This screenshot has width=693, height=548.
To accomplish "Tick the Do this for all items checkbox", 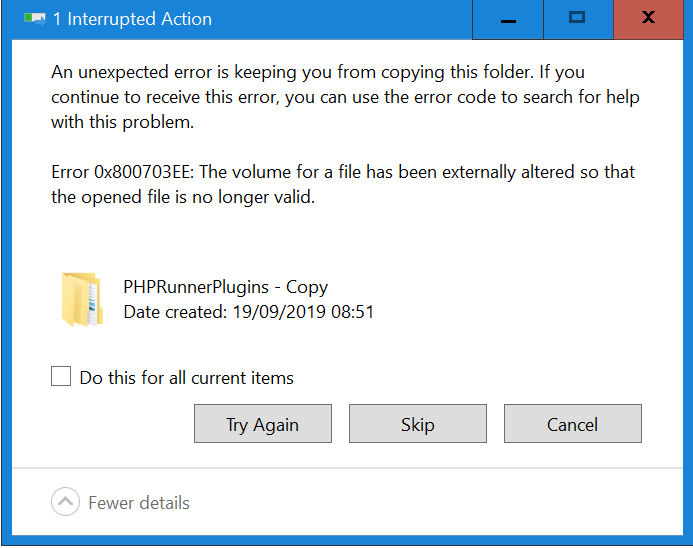I will (x=61, y=376).
